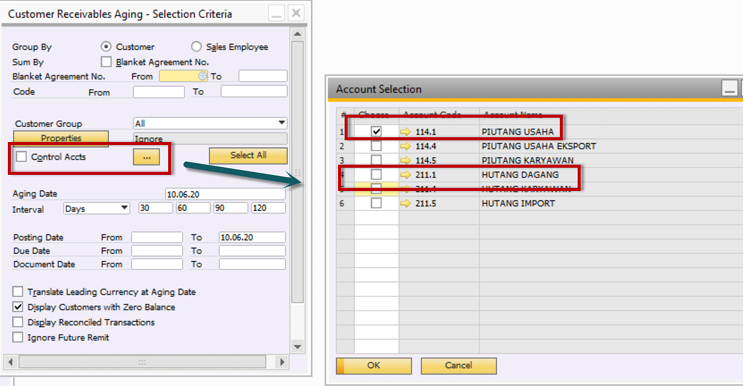
Task: Cancel the Account Selection dialog
Action: pyautogui.click(x=458, y=366)
